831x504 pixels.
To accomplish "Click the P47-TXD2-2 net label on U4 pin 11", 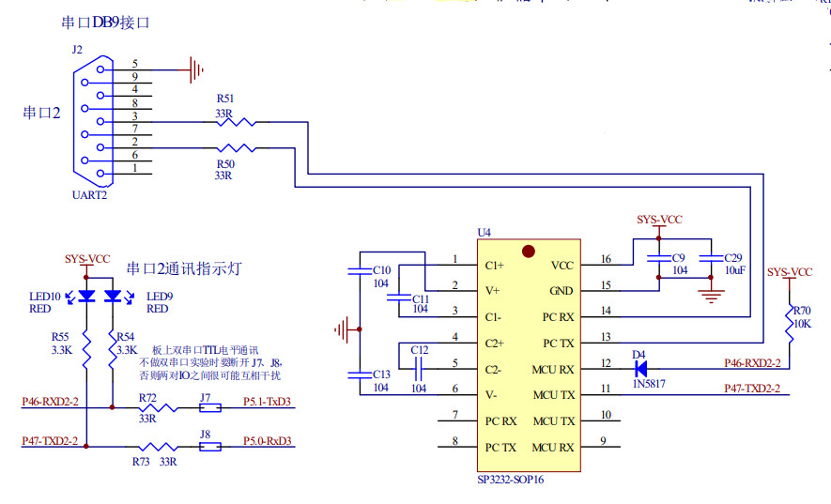I will tap(752, 389).
